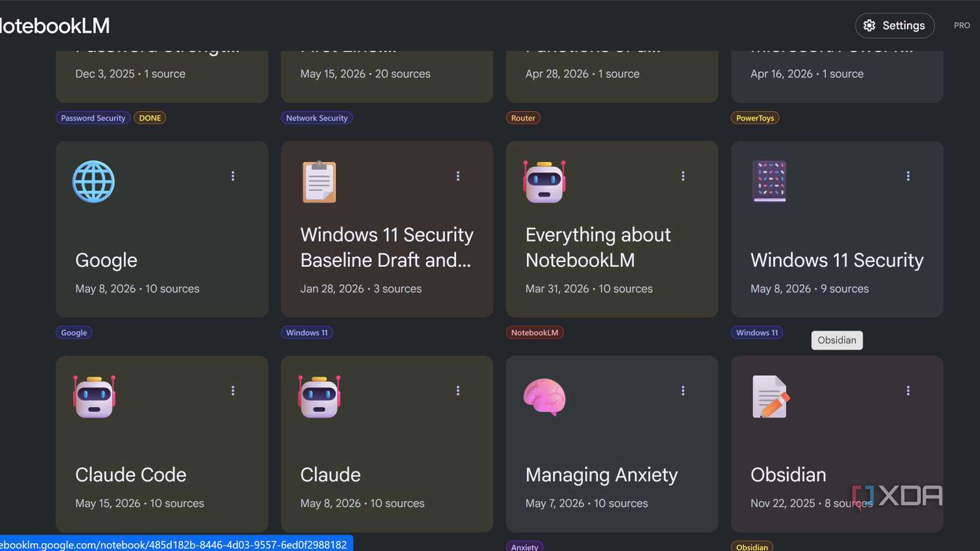Open more options for Managing Anxiety notebook
Screen dimensions: 980x551
tap(683, 391)
